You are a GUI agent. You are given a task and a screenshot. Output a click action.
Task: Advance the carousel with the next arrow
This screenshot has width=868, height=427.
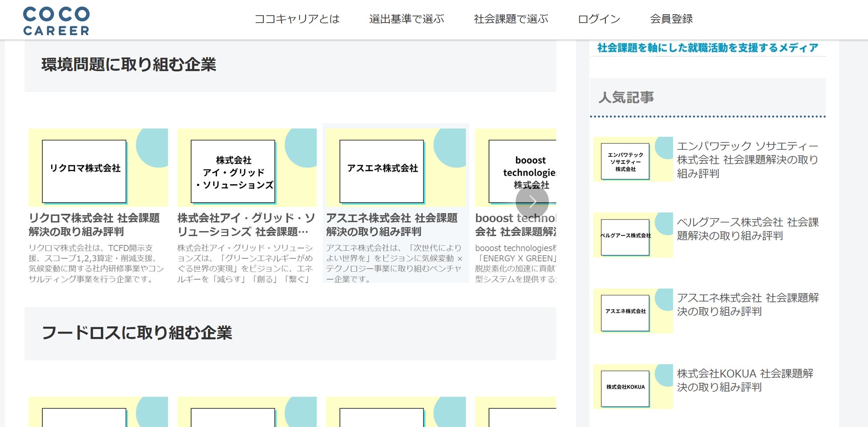(532, 202)
